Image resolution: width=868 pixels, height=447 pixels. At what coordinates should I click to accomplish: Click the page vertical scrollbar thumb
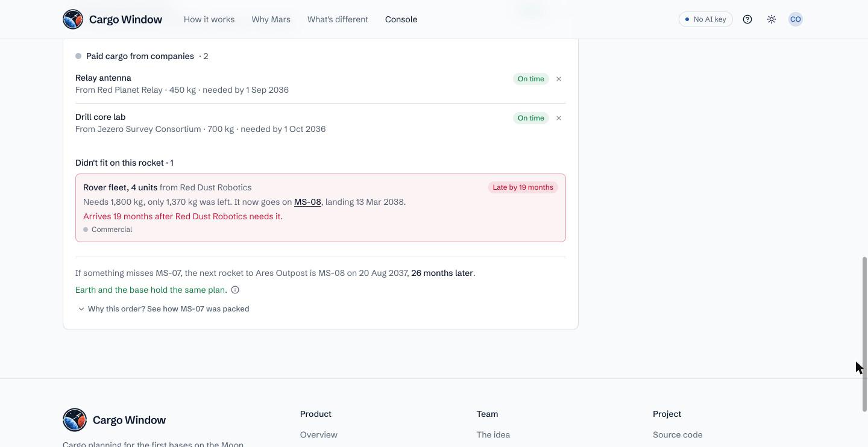coord(864,334)
